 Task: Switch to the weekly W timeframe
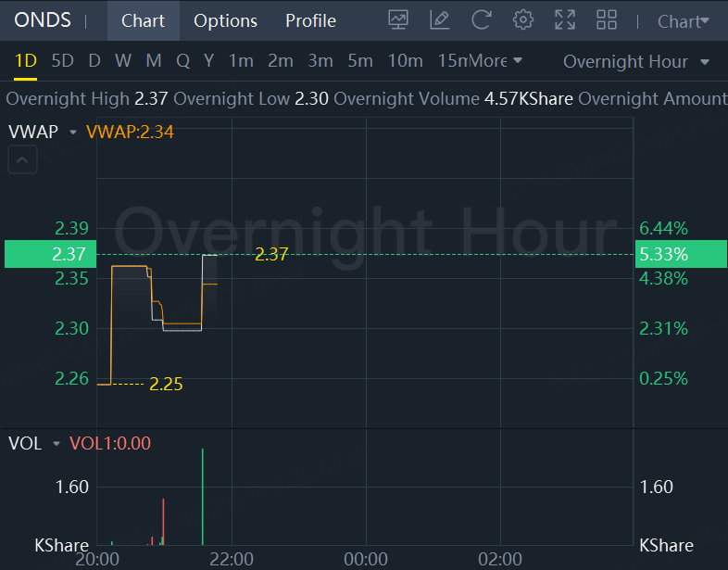pos(123,61)
